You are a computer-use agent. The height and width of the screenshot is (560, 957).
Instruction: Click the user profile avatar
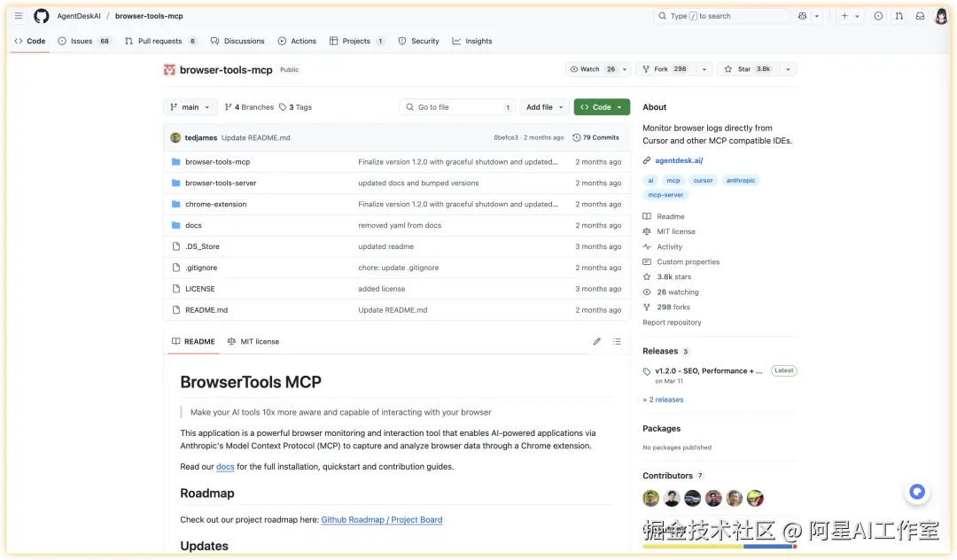tap(941, 16)
